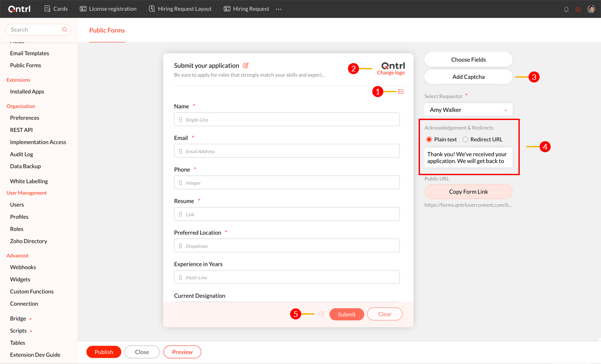Open Installed Apps in sidebar
This screenshot has height=364, width=601.
click(27, 92)
